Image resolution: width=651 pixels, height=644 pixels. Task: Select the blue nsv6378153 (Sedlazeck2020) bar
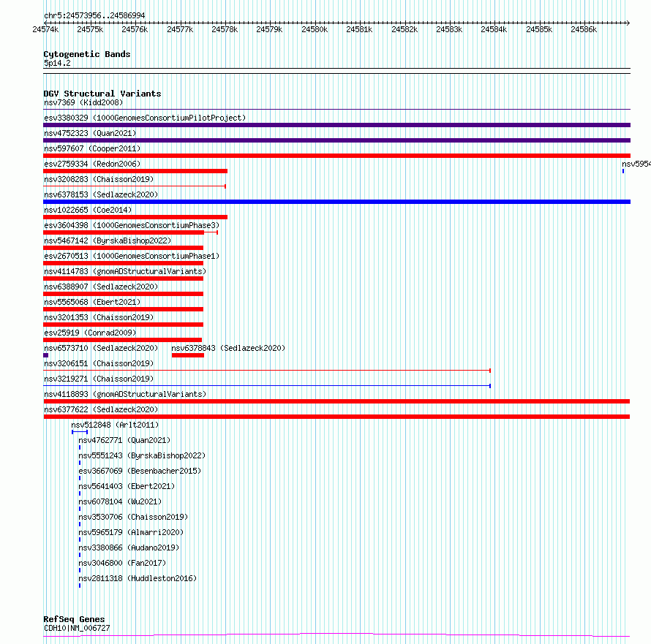coord(336,202)
